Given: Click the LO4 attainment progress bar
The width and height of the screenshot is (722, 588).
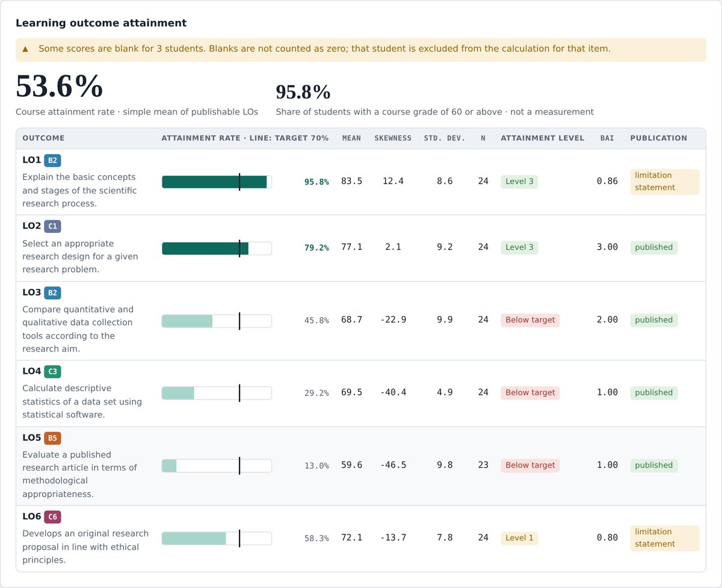Looking at the screenshot, I should 217,393.
